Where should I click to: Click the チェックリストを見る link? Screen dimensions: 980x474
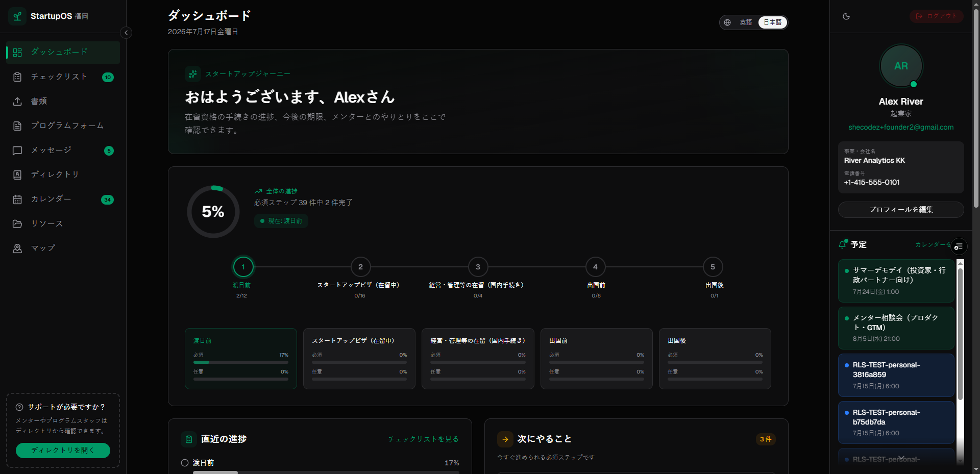pyautogui.click(x=423, y=439)
